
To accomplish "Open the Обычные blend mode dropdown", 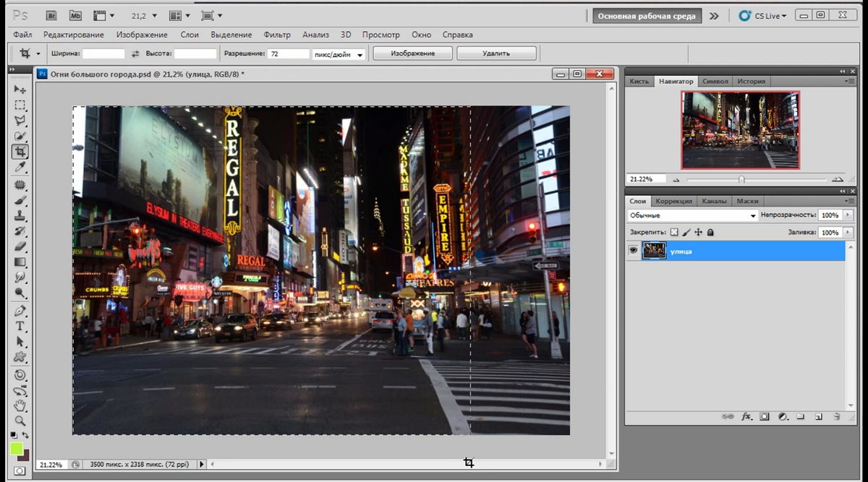I will [x=692, y=215].
